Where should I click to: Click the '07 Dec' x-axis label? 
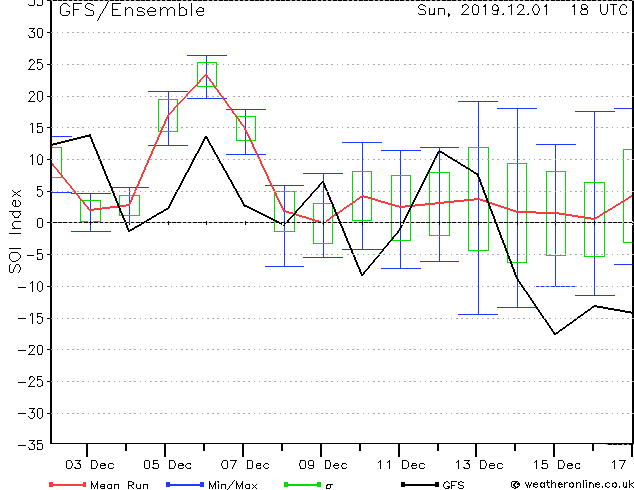point(245,465)
